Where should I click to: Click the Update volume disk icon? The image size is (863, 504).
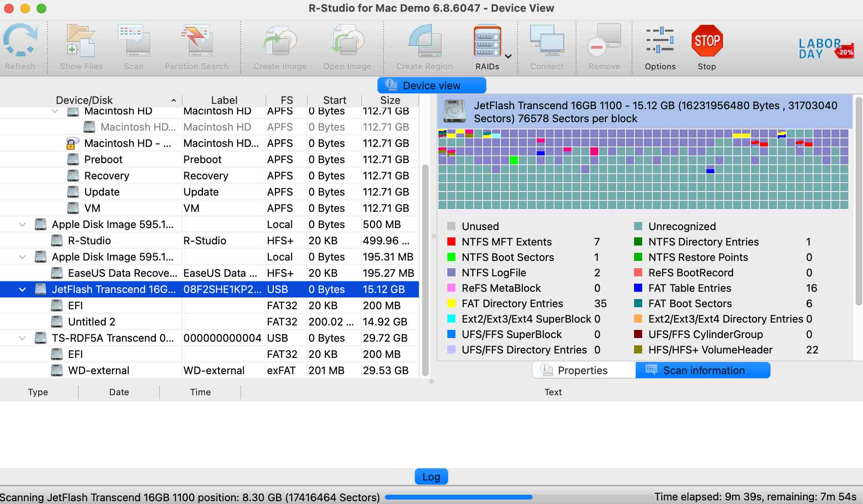tap(73, 192)
